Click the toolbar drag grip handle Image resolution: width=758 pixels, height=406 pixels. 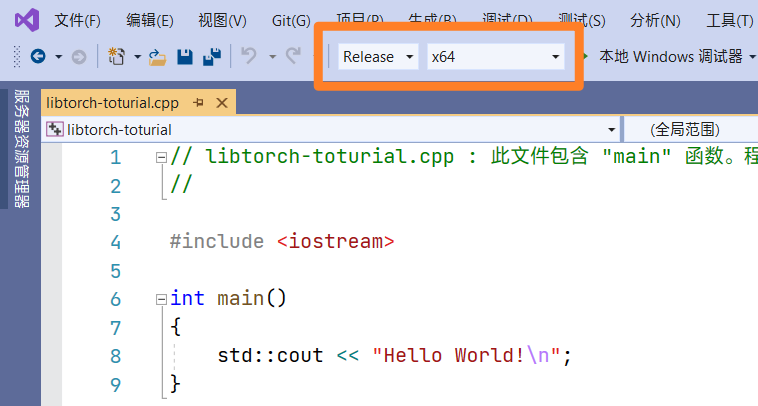tap(17, 57)
